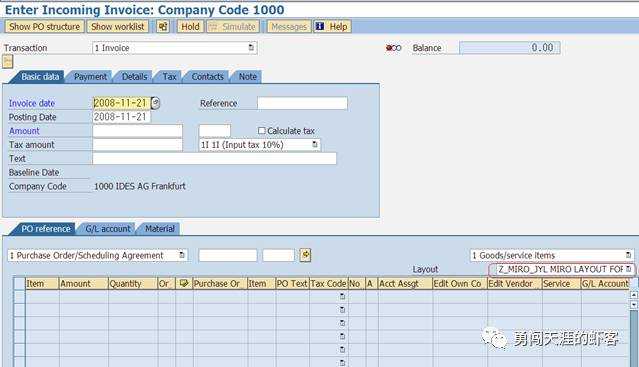Viewport: 639px width, 367px height.
Task: Click the select-all corner cell of item table
Action: [19, 283]
